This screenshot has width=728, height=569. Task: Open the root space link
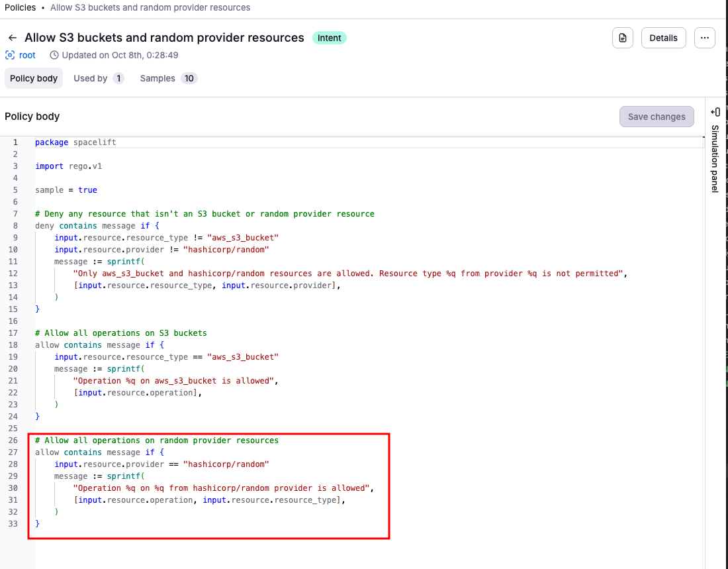click(x=27, y=55)
